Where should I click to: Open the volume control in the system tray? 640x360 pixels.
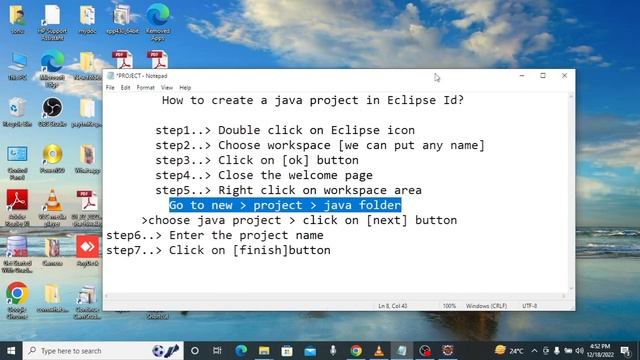point(579,351)
